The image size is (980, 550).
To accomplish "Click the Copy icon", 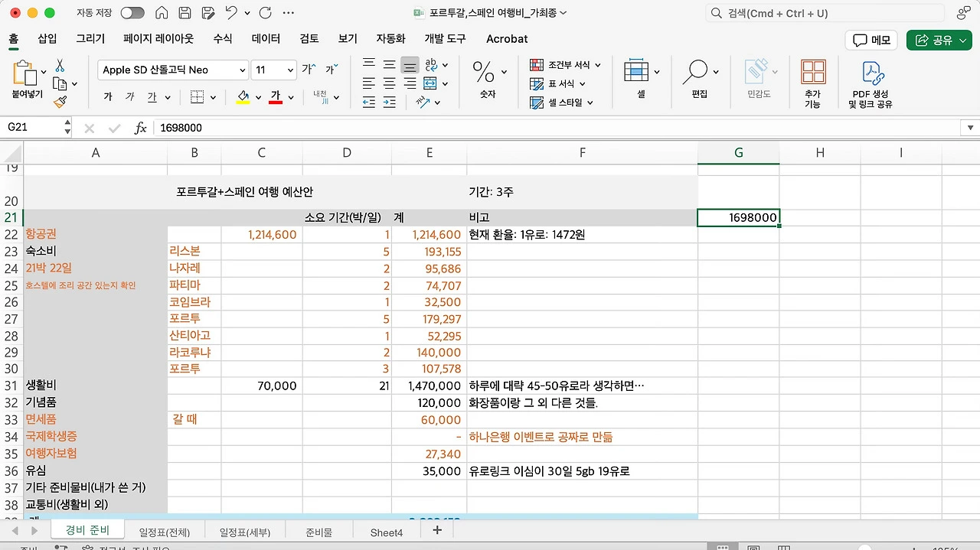I will pyautogui.click(x=60, y=84).
